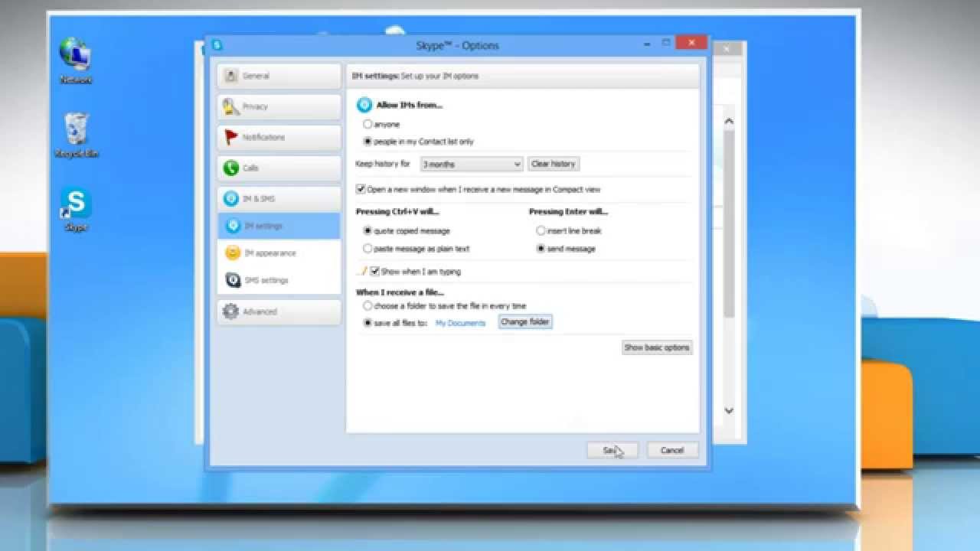980x551 pixels.
Task: Click the Calls phone icon
Action: click(x=230, y=168)
